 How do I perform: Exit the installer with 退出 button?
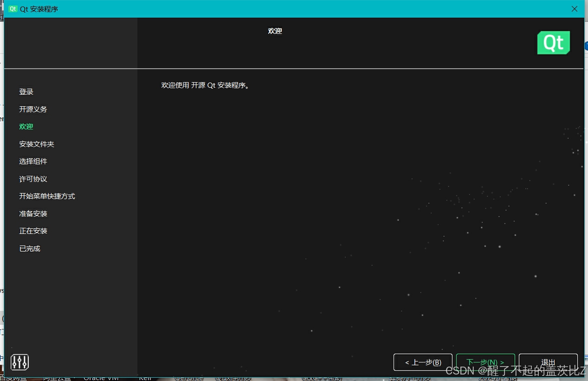point(548,362)
